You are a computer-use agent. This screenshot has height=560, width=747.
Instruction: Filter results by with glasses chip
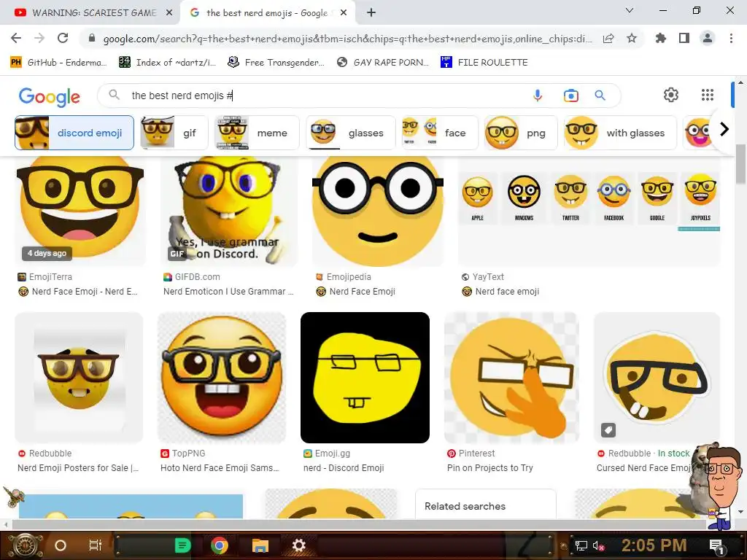(x=620, y=133)
